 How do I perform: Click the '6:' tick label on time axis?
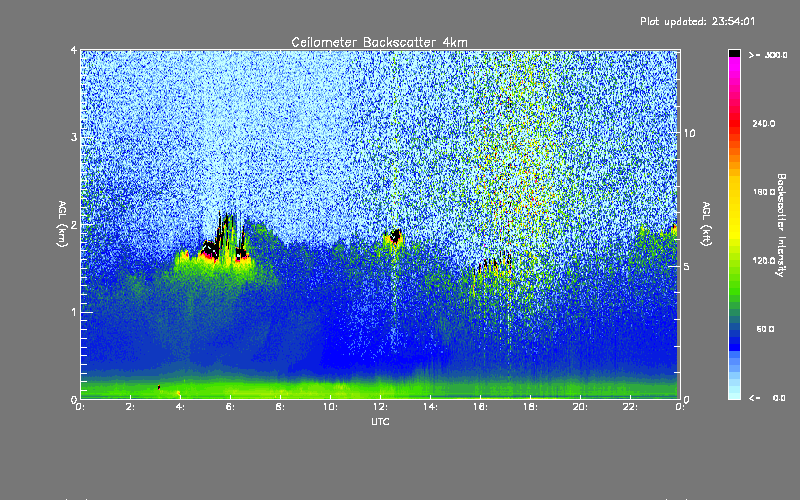click(x=230, y=407)
